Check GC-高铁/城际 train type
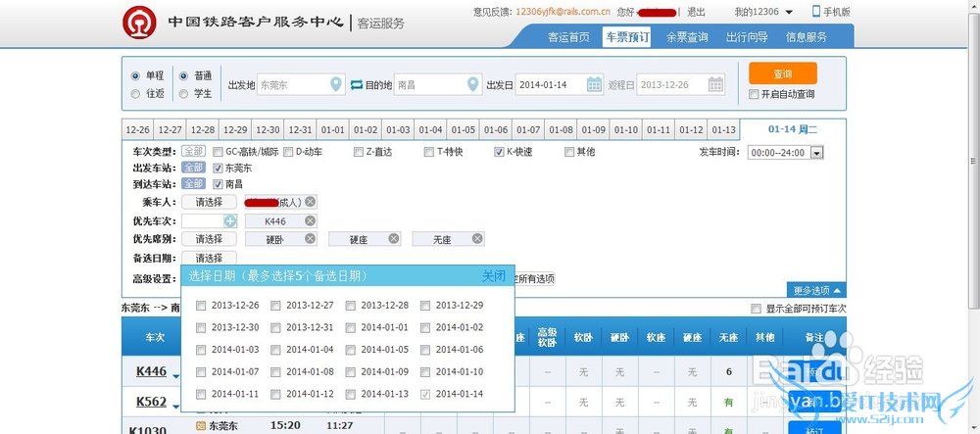The height and width of the screenshot is (434, 980). coord(218,152)
